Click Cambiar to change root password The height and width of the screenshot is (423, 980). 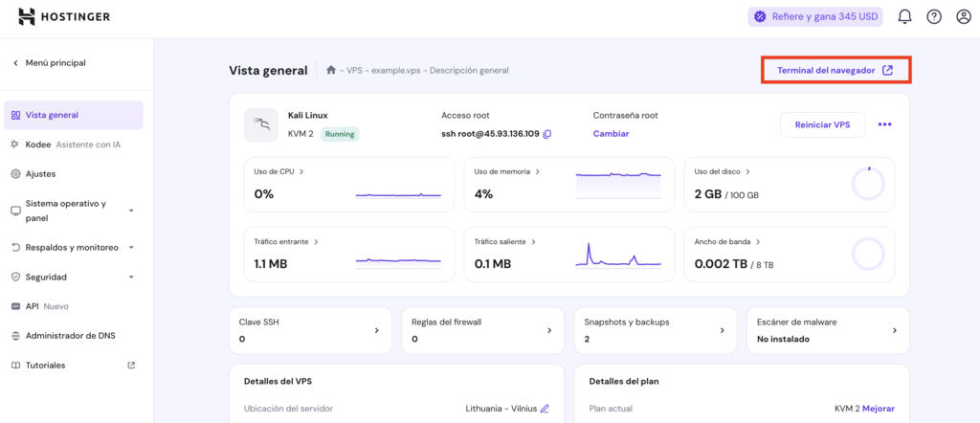coord(611,134)
